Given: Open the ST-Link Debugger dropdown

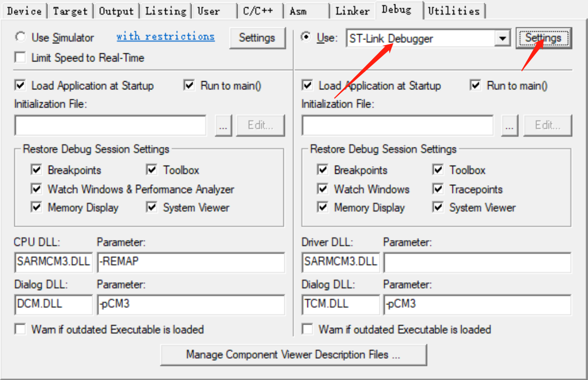Looking at the screenshot, I should [502, 38].
